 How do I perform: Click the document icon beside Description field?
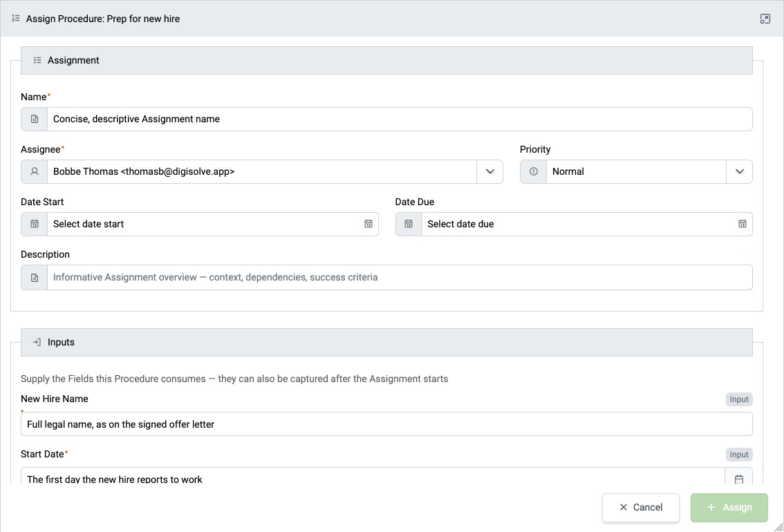point(35,278)
